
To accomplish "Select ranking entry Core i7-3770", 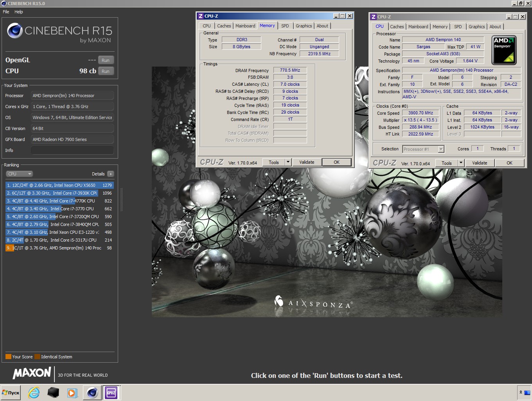I will (x=59, y=209).
